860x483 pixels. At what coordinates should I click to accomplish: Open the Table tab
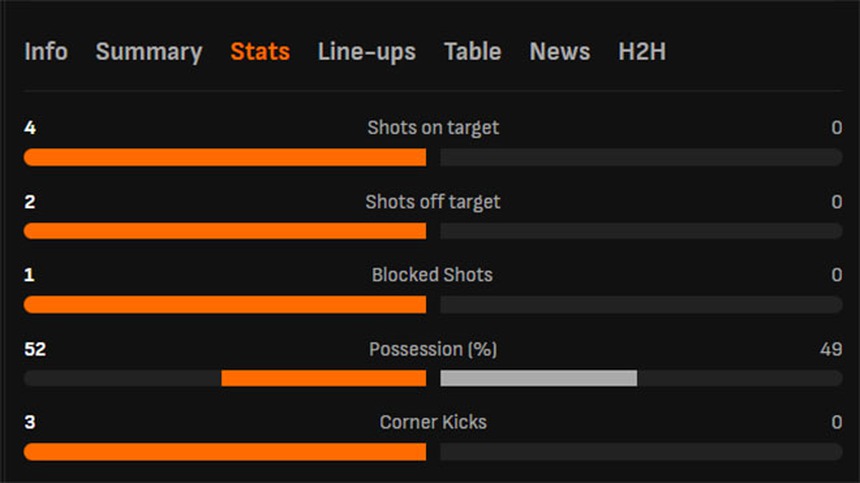click(472, 52)
